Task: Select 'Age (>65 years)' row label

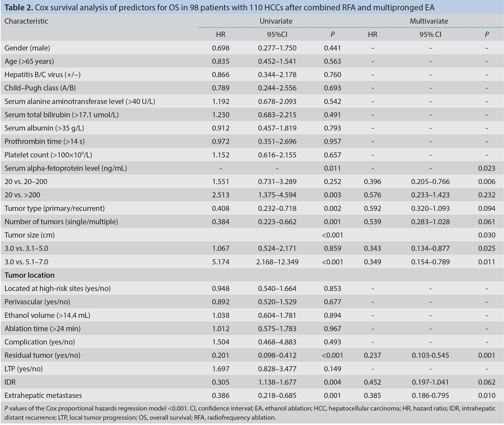Action: 29,61
